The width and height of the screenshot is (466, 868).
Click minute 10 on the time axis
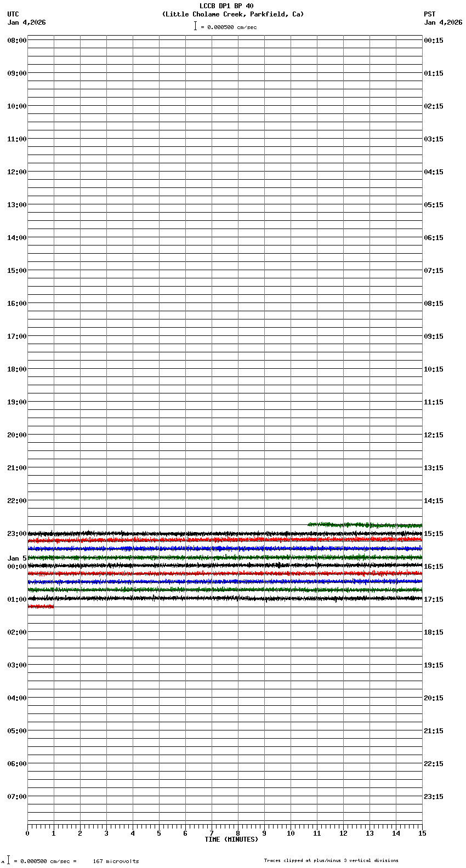click(x=291, y=833)
